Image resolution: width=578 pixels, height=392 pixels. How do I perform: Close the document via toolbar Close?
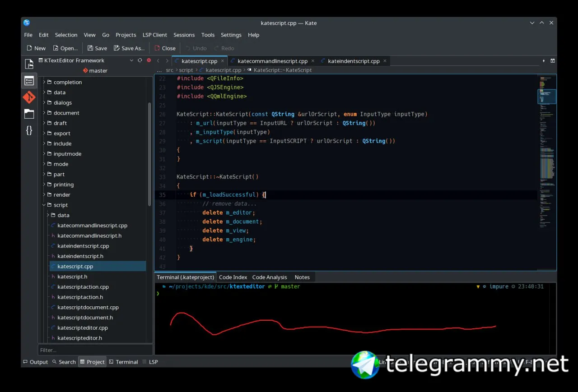click(x=165, y=48)
